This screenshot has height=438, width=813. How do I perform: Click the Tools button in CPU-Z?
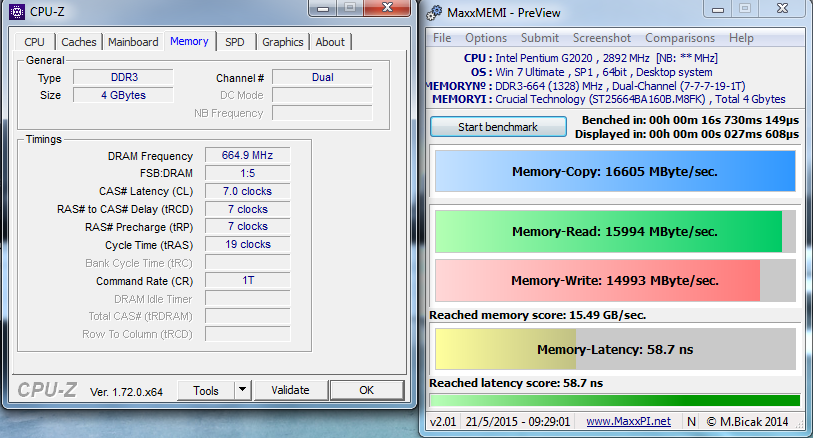coord(206,390)
